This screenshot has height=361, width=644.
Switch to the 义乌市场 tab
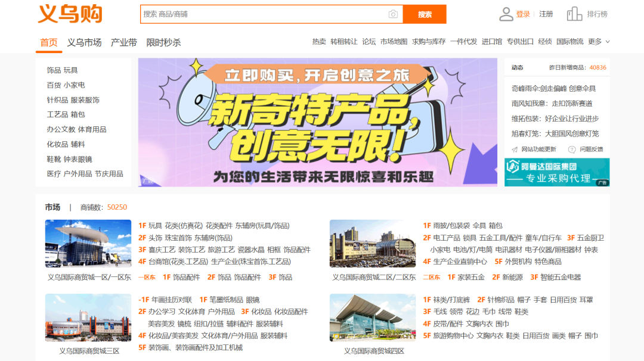(x=84, y=42)
